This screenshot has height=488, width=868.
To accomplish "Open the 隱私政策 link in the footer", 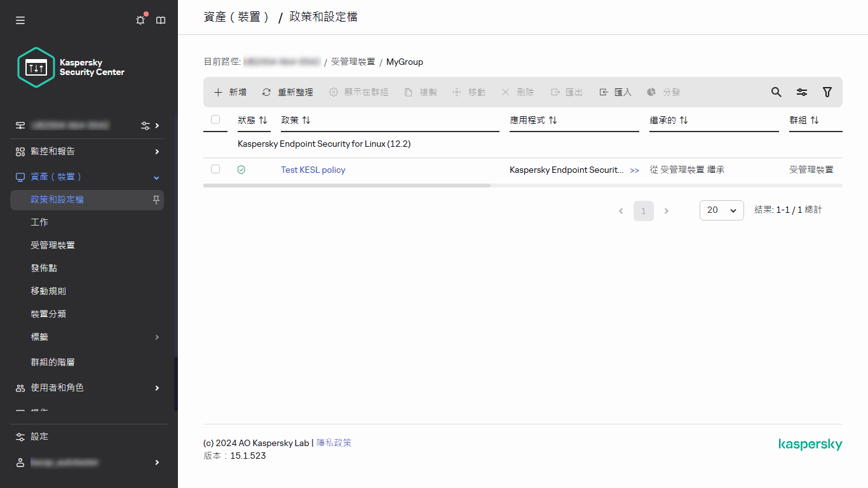I will (x=335, y=442).
